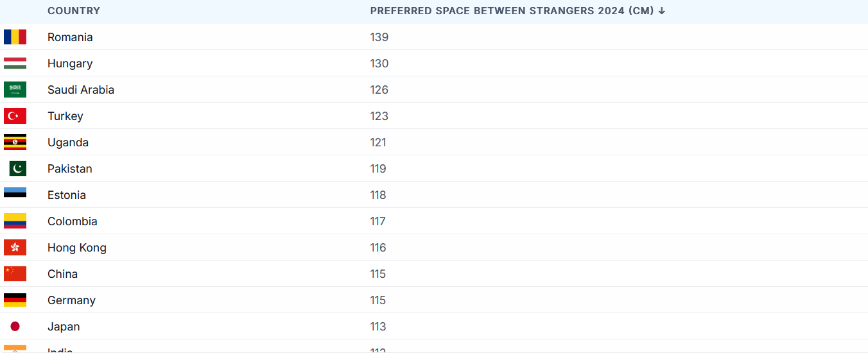868x360 pixels.
Task: Click the sort arrow beside the 2024 (CM) header
Action: pos(662,11)
